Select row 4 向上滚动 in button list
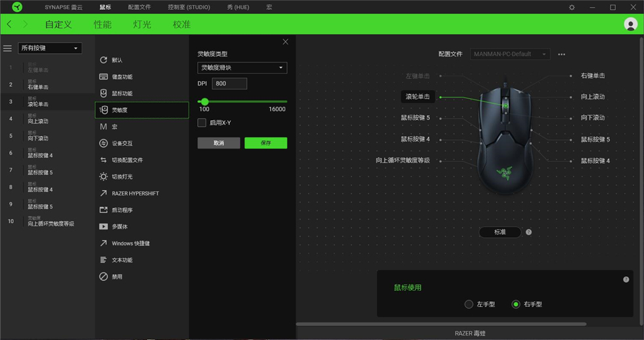This screenshot has width=644, height=340. click(47, 119)
